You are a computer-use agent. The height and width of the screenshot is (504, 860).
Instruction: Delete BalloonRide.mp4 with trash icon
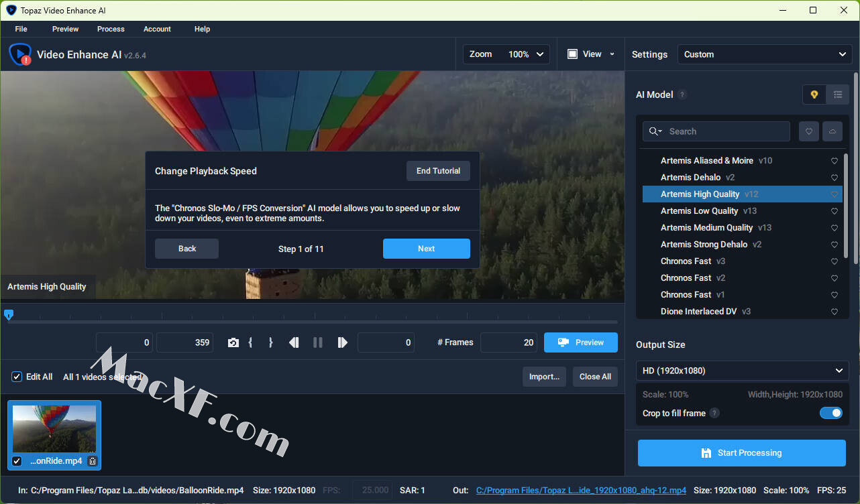[93, 461]
